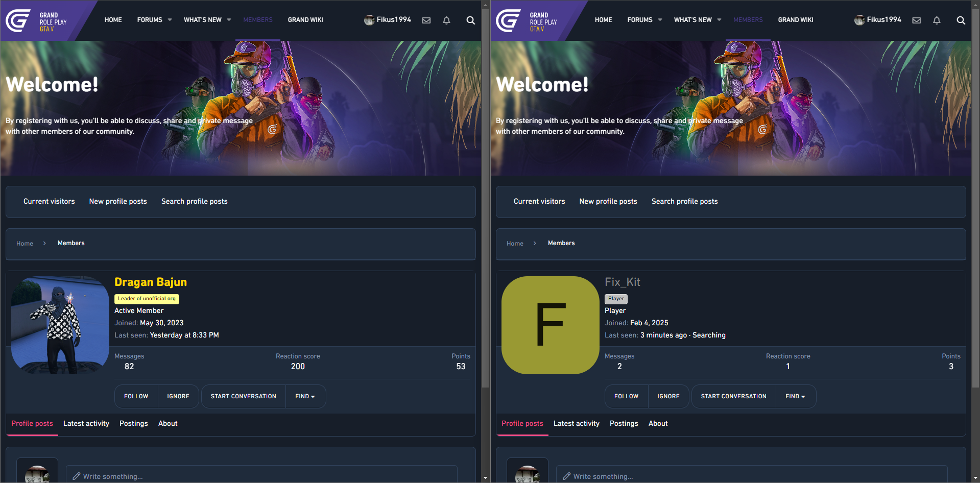980x483 pixels.
Task: Open Grand Wiki in right window
Action: tap(796, 20)
